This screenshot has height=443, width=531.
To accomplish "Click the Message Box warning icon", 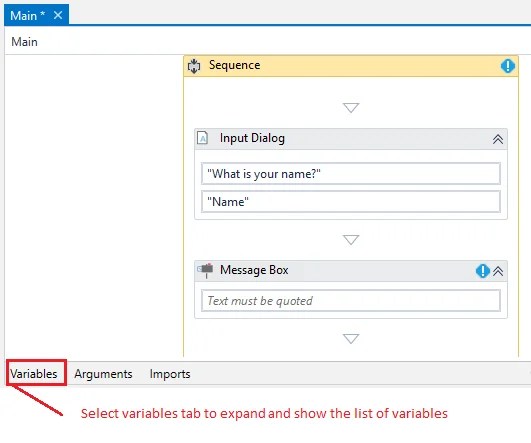I will pos(483,271).
